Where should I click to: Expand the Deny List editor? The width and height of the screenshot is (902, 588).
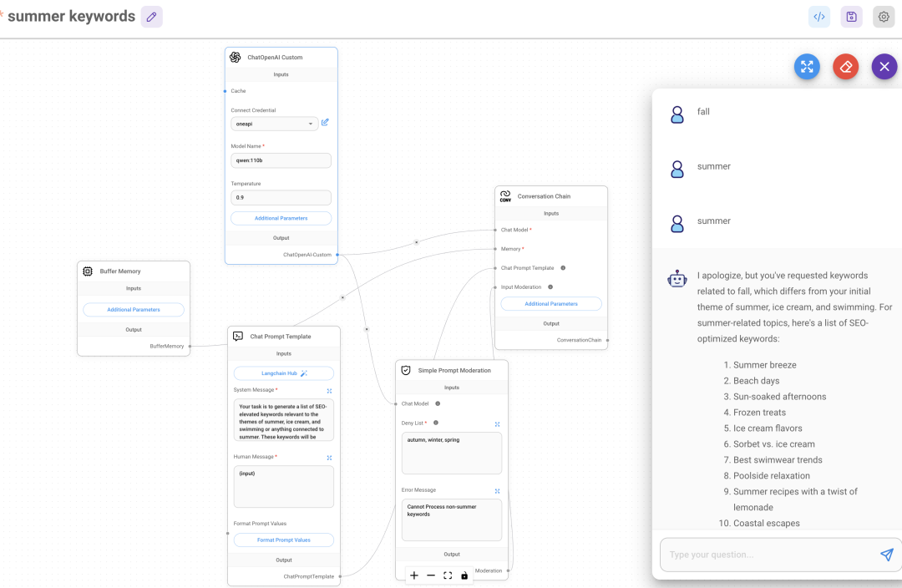point(497,423)
